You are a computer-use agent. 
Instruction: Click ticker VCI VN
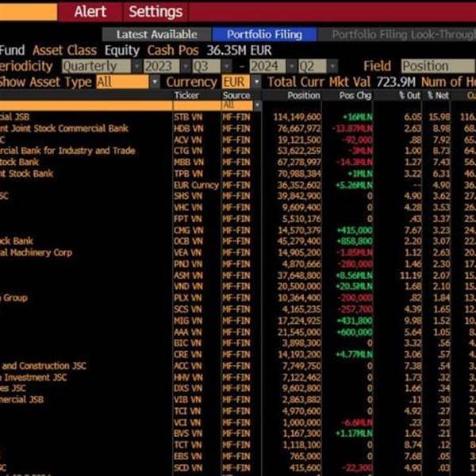pyautogui.click(x=188, y=423)
